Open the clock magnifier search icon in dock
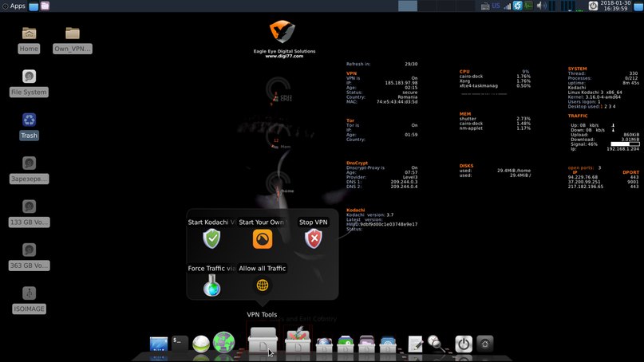This screenshot has height=362, width=644. [x=437, y=343]
